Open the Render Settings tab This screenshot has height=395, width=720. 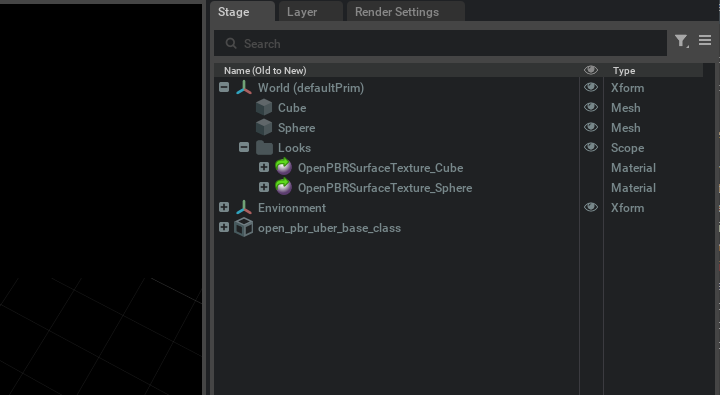coord(405,11)
